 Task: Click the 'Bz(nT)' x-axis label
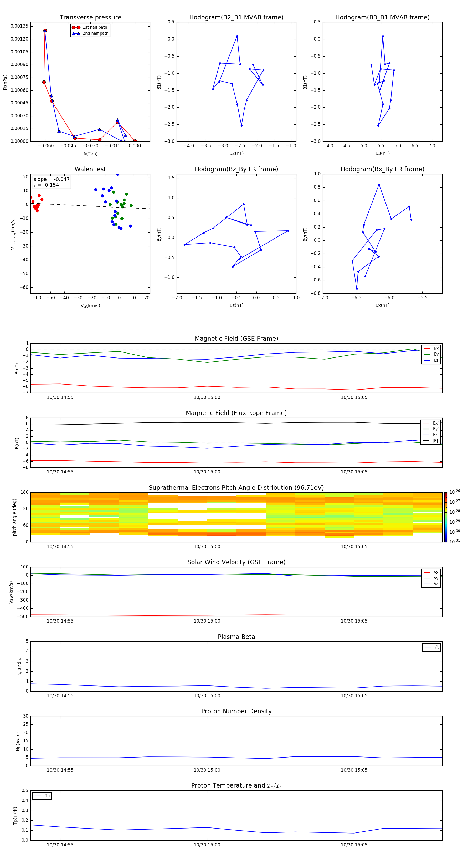[x=236, y=305]
